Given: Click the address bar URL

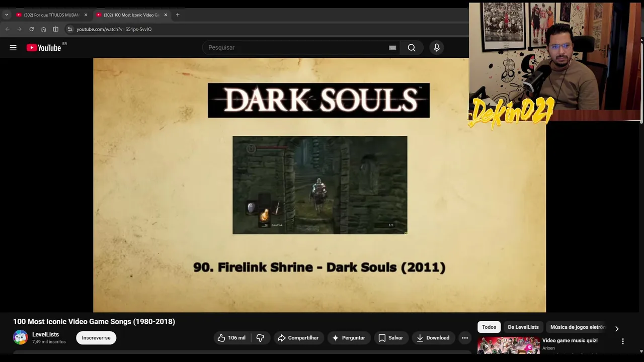Looking at the screenshot, I should pos(114,29).
